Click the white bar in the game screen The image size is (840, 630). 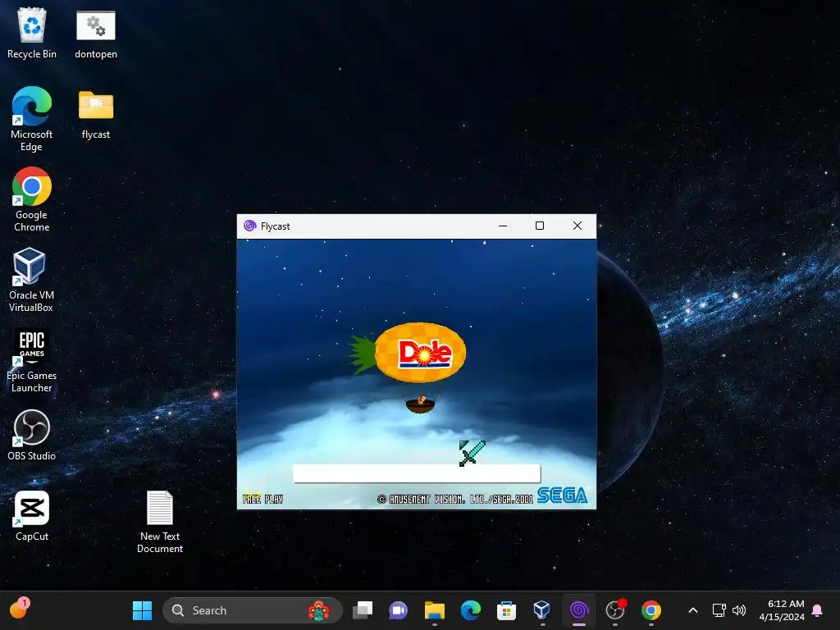pos(417,473)
